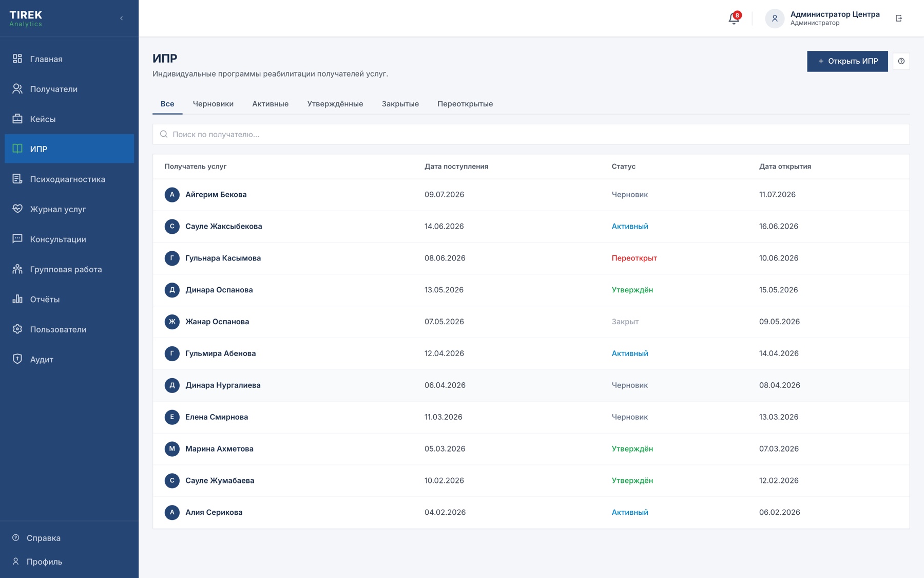Screen dimensions: 924x578
Task: Focus the Поиск по получателю search field
Action: coord(531,134)
